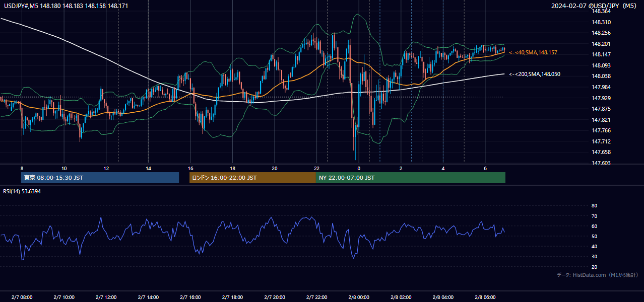Click price axis value 147.658

(x=601, y=152)
